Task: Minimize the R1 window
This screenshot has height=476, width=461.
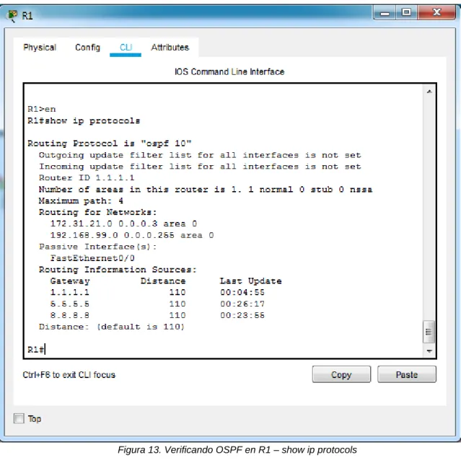Action: [x=385, y=13]
